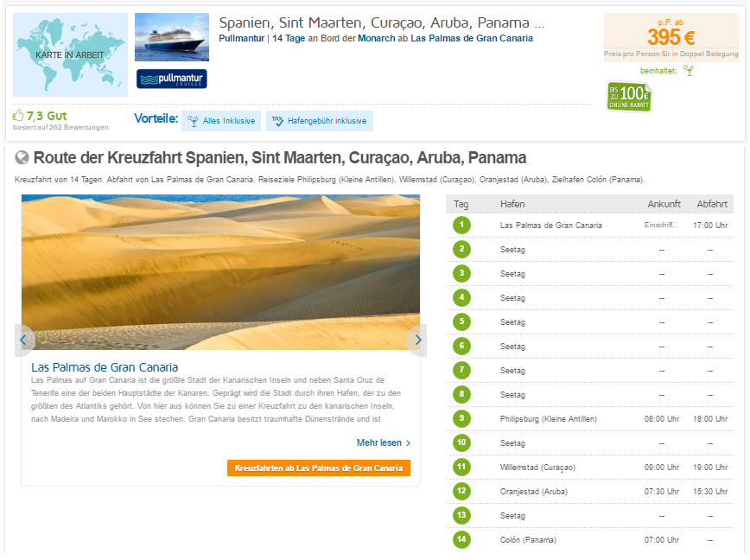Click Seetag label on day 10 row
Viewport: 750px width, 560px height.
click(x=512, y=443)
